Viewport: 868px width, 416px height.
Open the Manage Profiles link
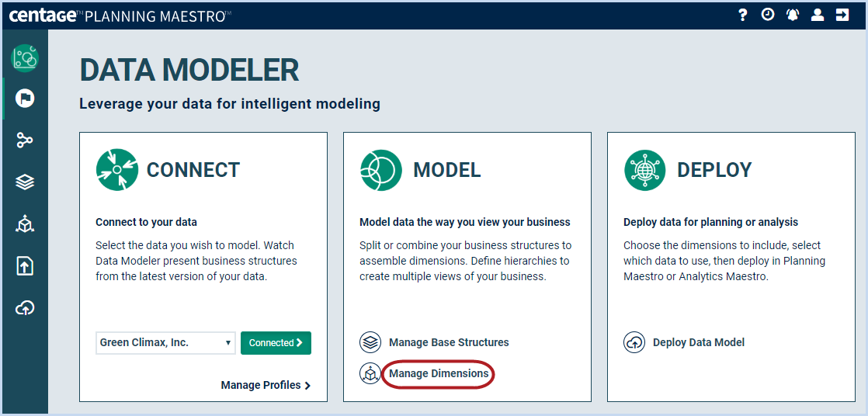pos(266,385)
